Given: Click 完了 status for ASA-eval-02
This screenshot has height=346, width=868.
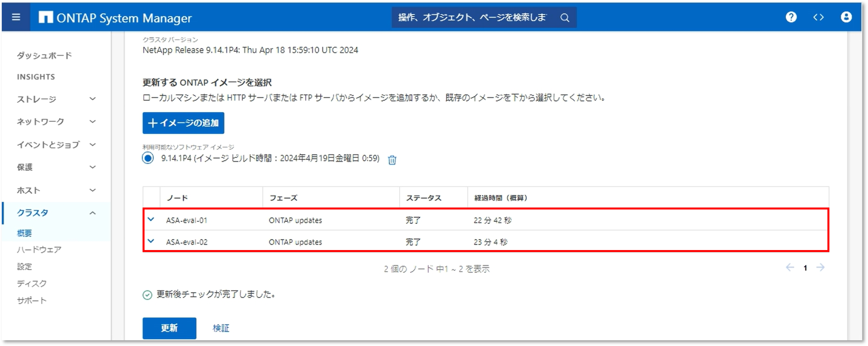Looking at the screenshot, I should point(413,242).
